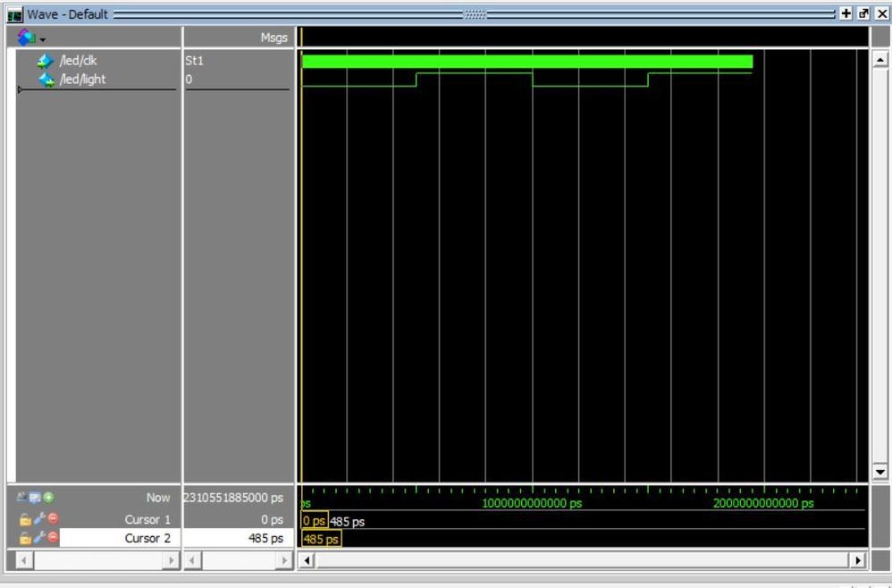Toggle the leaf names icon in cursor pane
The width and height of the screenshot is (892, 588).
click(21, 497)
